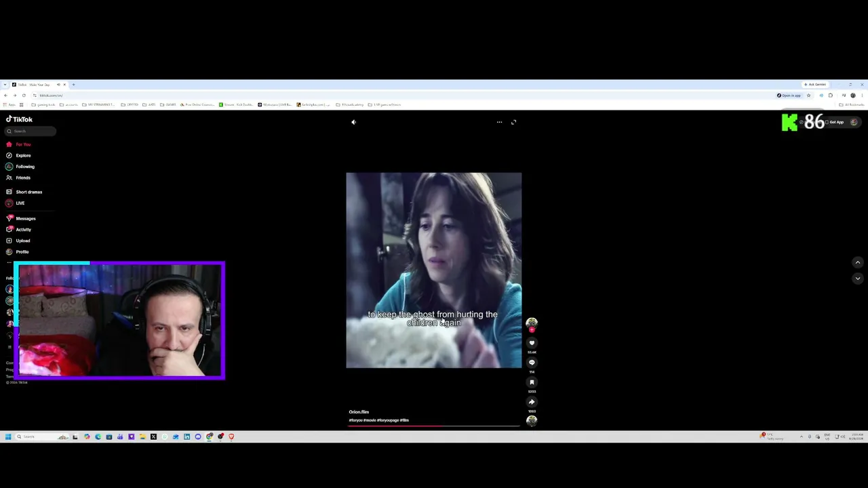Click the Ask Gemini button
This screenshot has height=488, width=868.
pyautogui.click(x=815, y=85)
